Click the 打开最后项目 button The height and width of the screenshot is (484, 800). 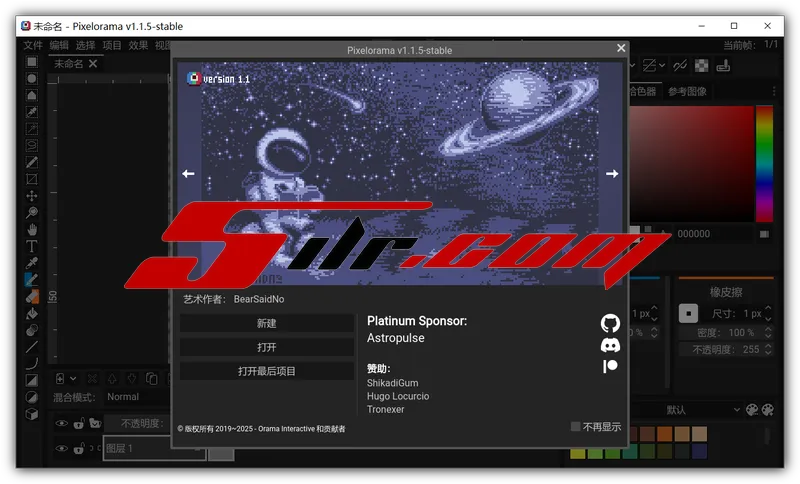click(x=267, y=371)
